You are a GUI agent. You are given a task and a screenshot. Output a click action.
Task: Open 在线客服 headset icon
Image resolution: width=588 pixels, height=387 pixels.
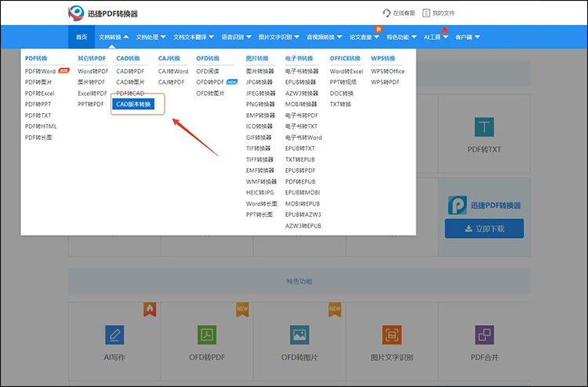point(387,13)
